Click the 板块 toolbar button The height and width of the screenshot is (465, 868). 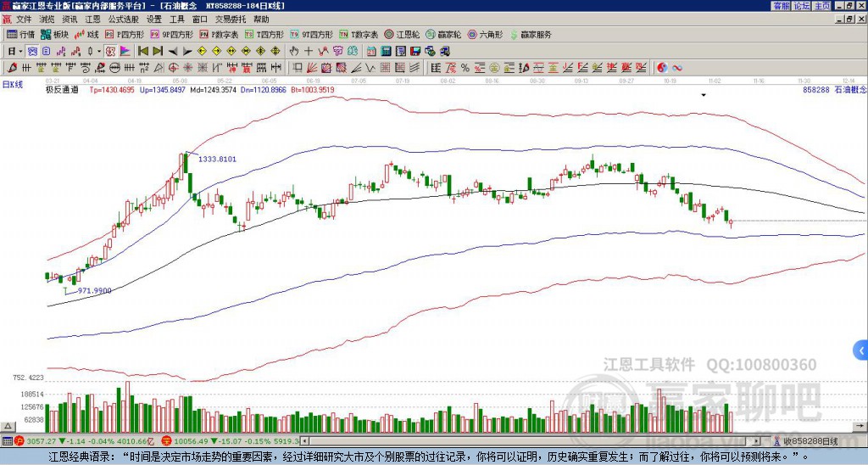[54, 34]
